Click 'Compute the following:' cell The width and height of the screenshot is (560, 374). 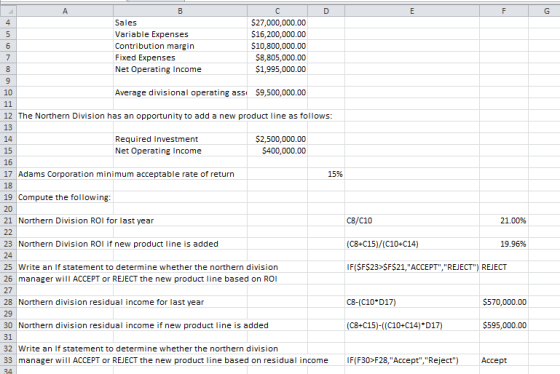64,197
